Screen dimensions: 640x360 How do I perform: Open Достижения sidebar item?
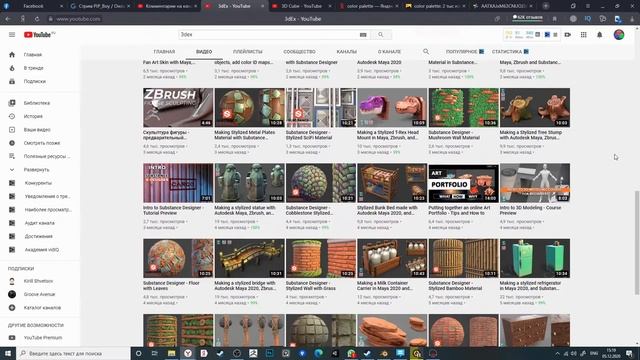coord(40,236)
